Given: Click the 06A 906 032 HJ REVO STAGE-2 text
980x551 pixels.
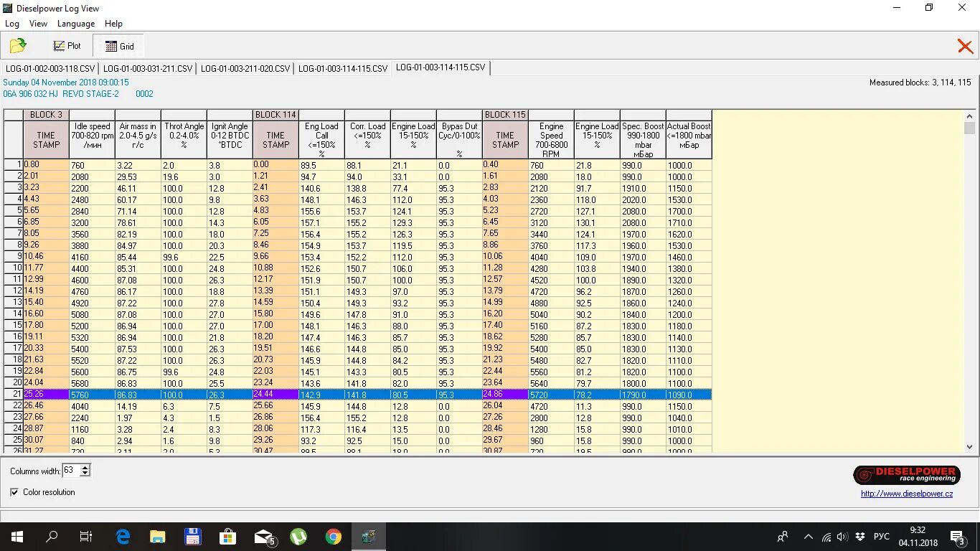Looking at the screenshot, I should [x=62, y=94].
